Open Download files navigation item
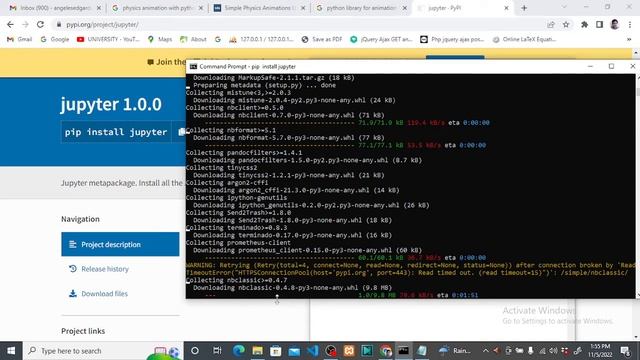 coord(98,293)
